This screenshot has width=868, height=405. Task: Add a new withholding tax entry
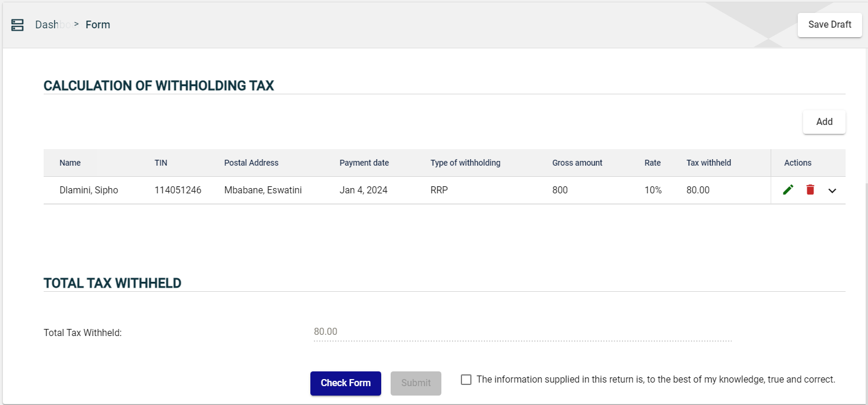(x=824, y=122)
